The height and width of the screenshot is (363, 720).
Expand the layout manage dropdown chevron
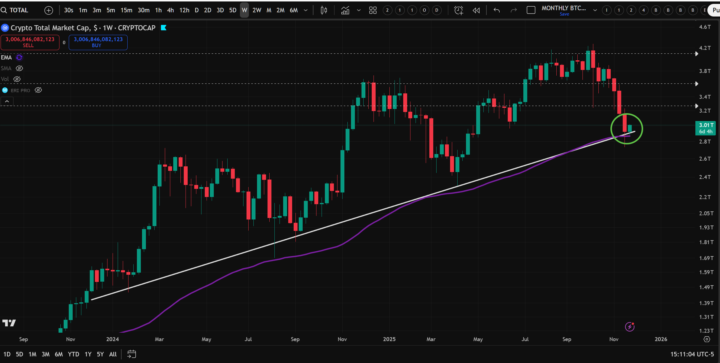pos(596,10)
